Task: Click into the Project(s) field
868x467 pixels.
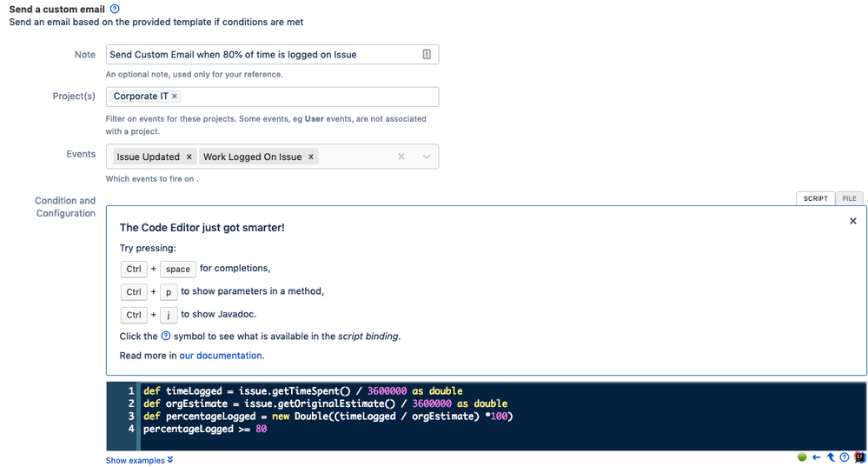Action: [272, 97]
